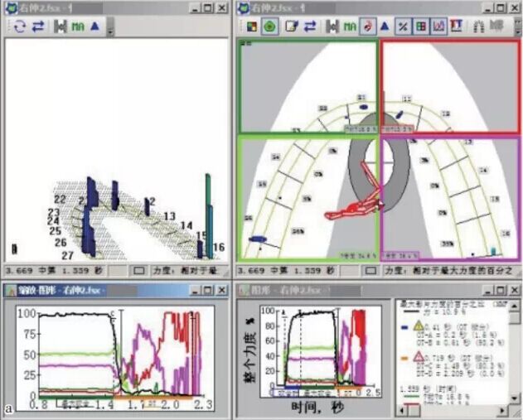Click the green circle target icon

coord(269,26)
